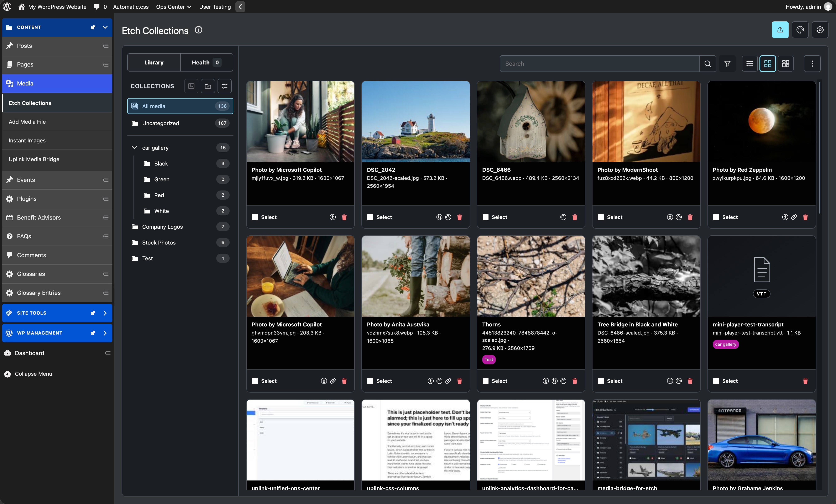
Task: Open collection sliders settings icon
Action: [x=225, y=86]
